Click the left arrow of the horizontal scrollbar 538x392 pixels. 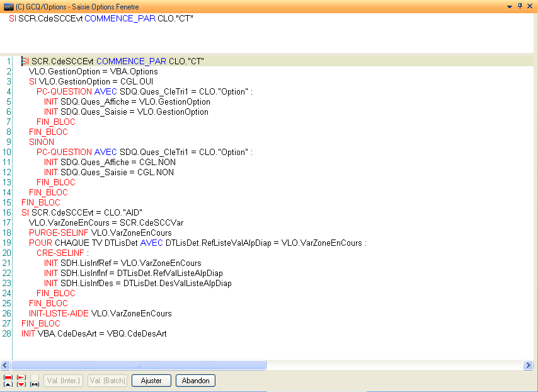4,365
